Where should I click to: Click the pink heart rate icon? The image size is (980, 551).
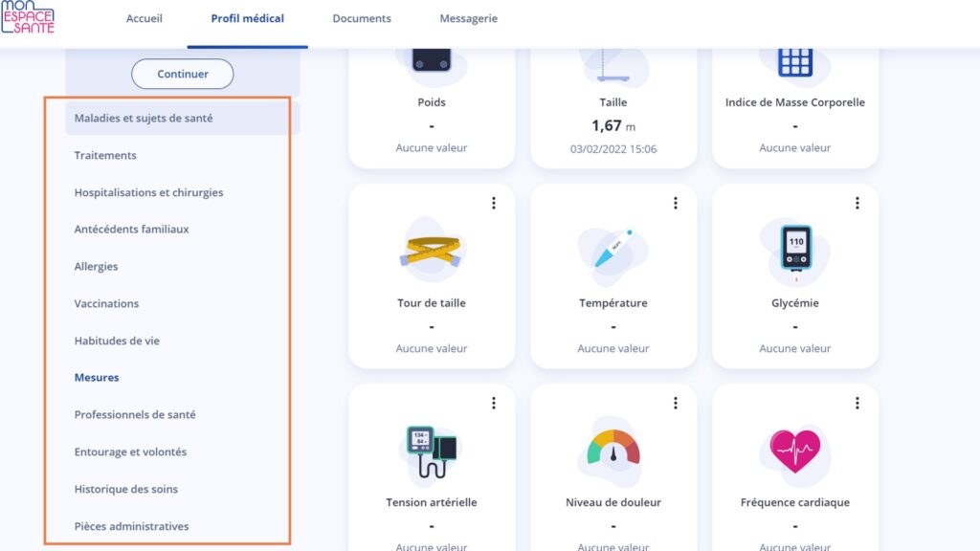pos(794,452)
